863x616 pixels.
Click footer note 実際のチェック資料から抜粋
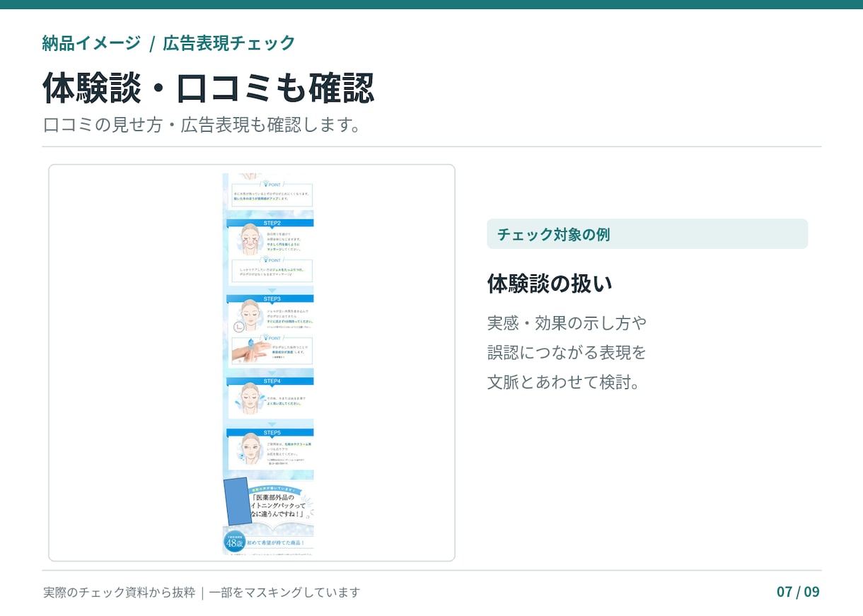click(x=119, y=593)
